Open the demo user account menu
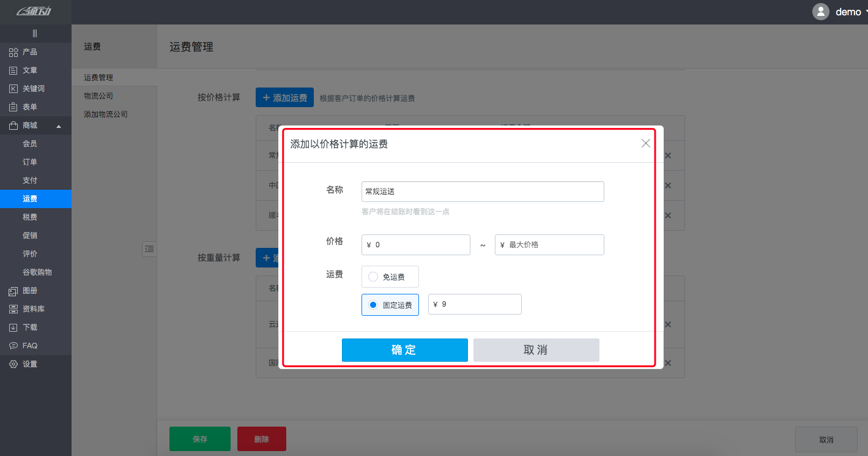 pyautogui.click(x=848, y=11)
